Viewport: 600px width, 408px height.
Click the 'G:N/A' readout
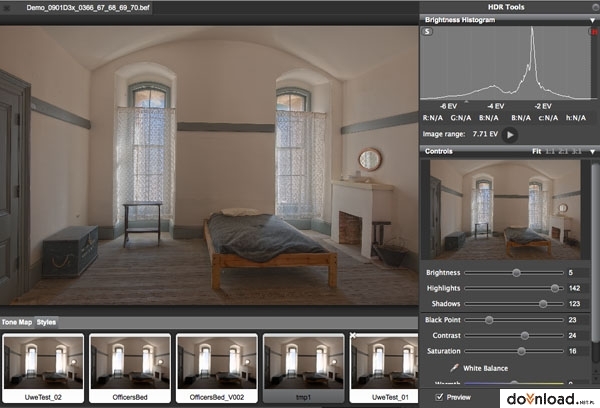pyautogui.click(x=461, y=118)
